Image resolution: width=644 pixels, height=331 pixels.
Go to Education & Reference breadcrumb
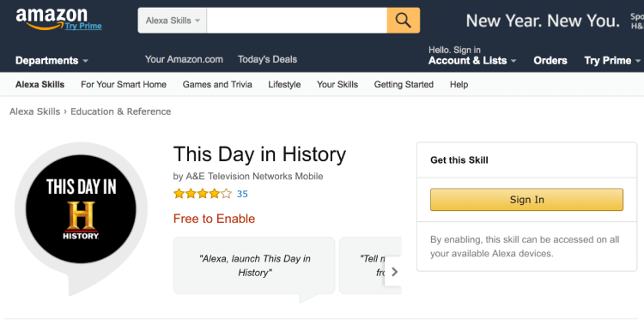[121, 111]
